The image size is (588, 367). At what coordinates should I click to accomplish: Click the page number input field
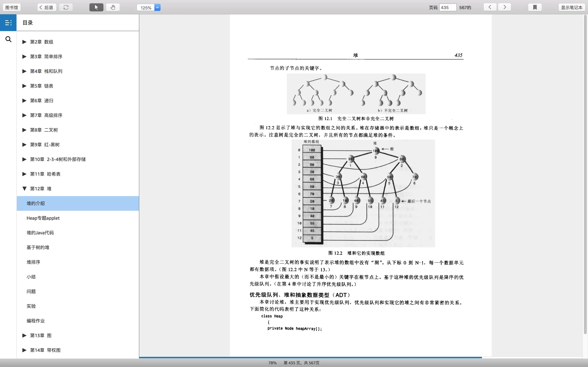tap(448, 8)
